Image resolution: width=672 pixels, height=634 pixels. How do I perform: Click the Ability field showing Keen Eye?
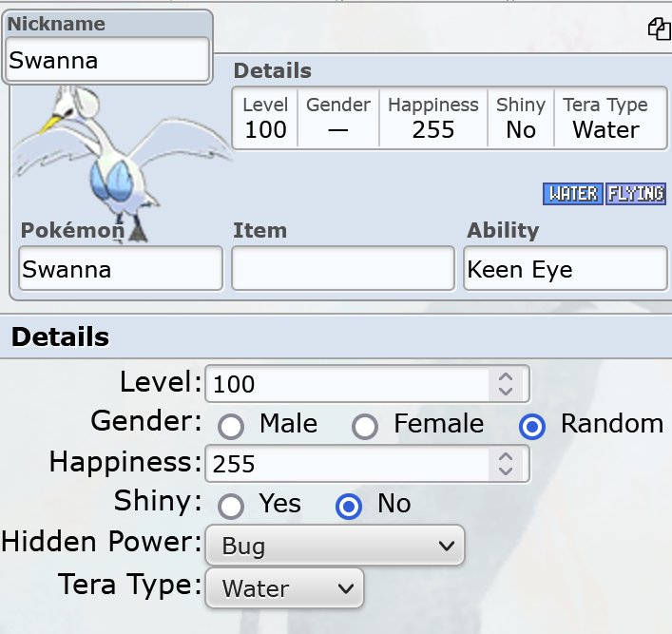coord(566,268)
